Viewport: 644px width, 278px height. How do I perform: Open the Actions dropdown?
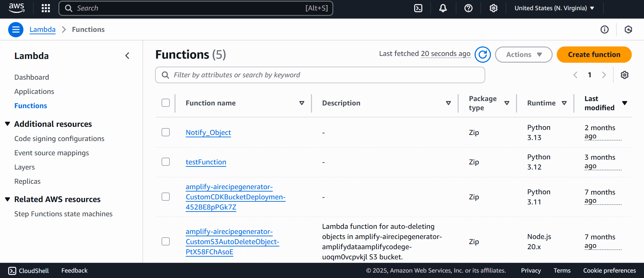[x=524, y=55]
